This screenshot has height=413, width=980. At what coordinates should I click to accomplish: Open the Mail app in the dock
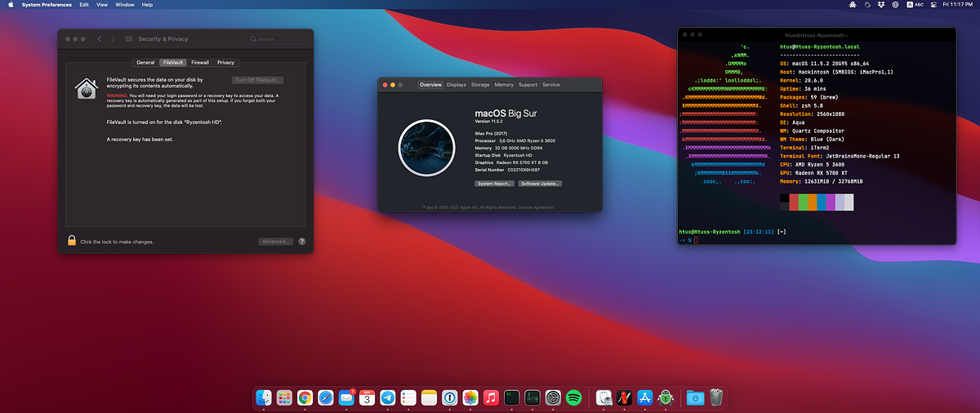point(346,397)
